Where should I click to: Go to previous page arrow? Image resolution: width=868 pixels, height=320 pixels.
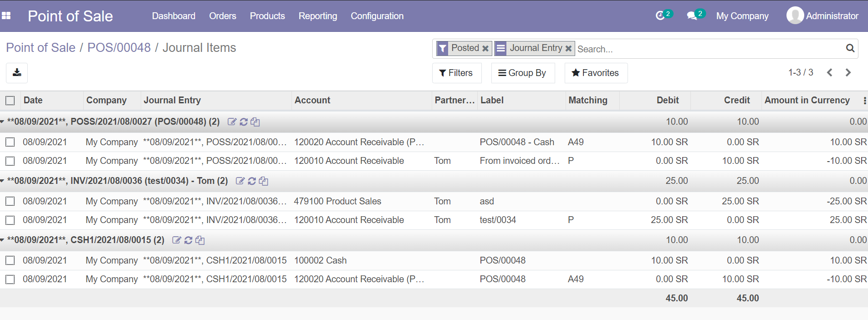click(830, 73)
